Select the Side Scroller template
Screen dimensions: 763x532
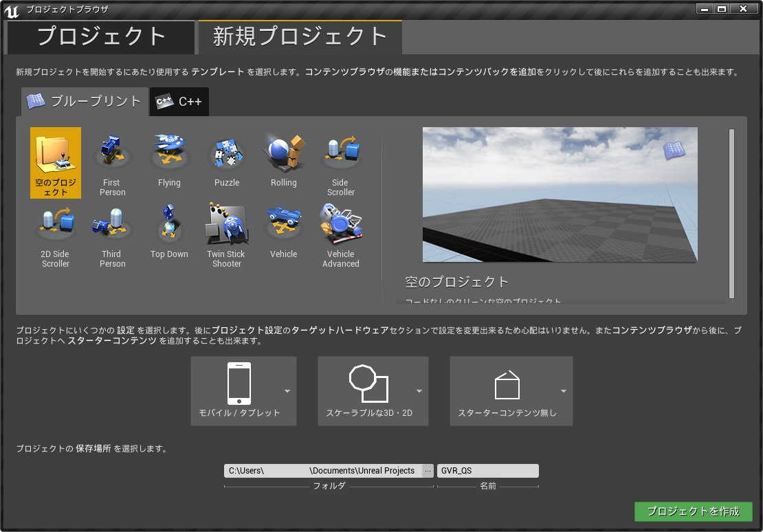(x=341, y=163)
